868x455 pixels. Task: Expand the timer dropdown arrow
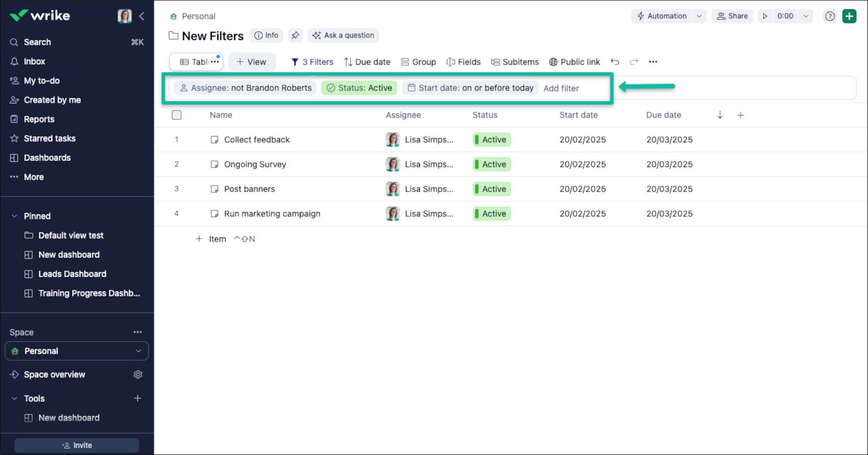click(806, 16)
